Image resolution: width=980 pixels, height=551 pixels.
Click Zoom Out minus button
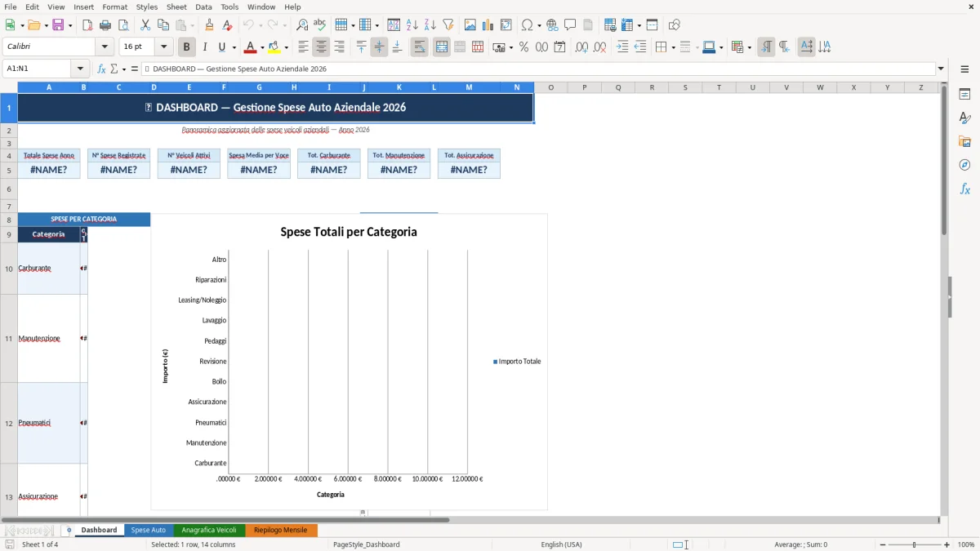coord(883,544)
